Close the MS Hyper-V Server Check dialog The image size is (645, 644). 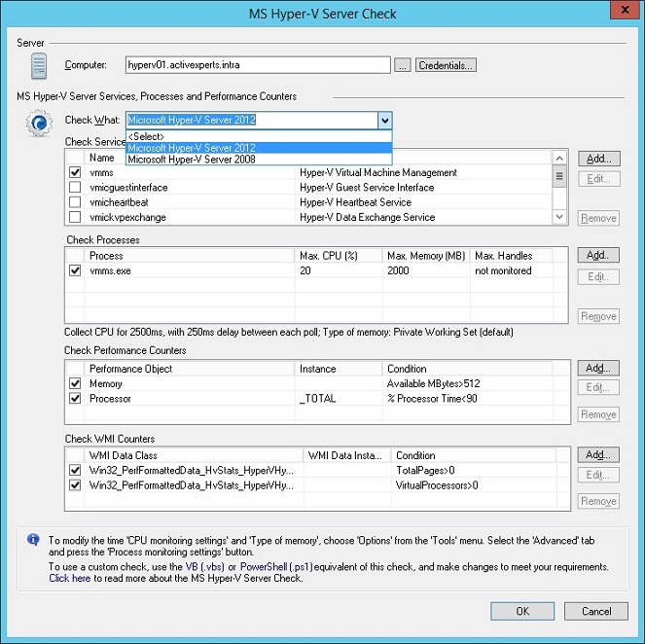click(625, 10)
